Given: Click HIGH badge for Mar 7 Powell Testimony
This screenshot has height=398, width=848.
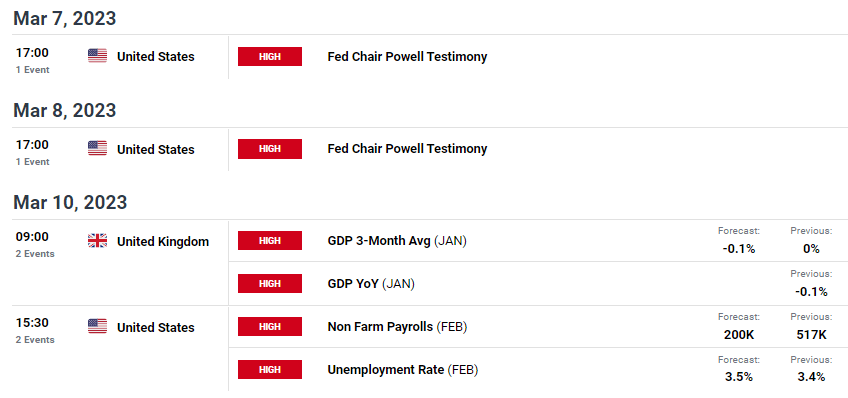Looking at the screenshot, I should tap(270, 56).
